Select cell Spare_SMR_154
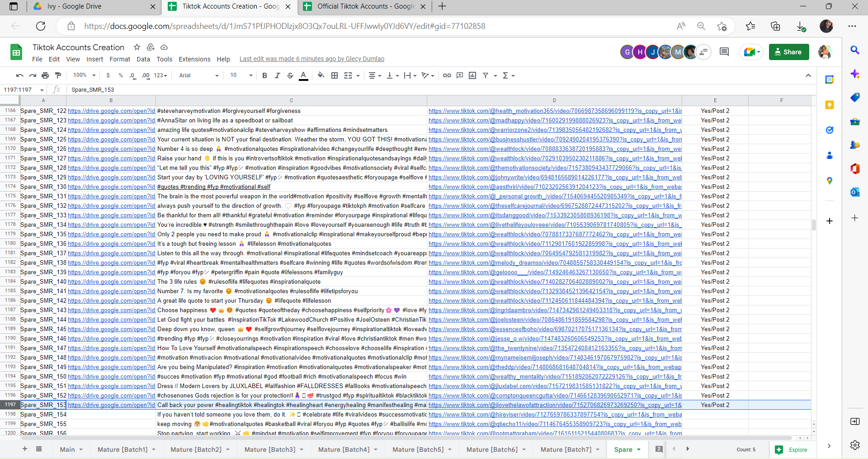The height and width of the screenshot is (459, 868). pyautogui.click(x=43, y=415)
